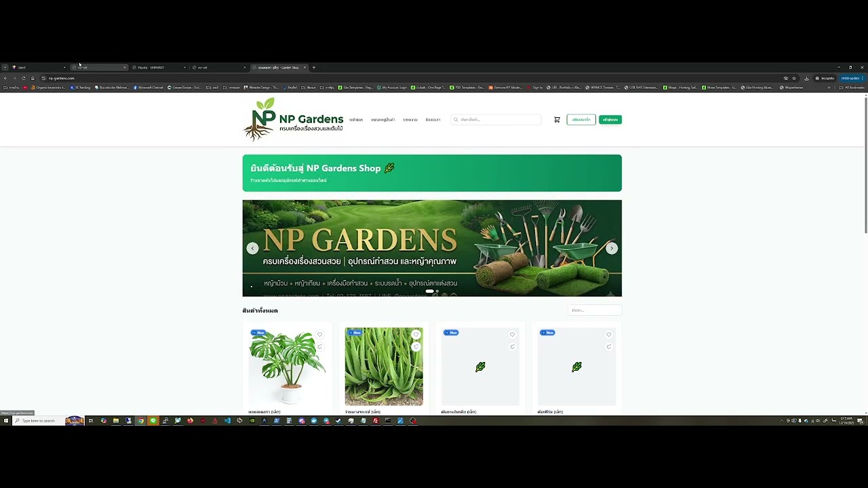Click product search input field in header
Image resolution: width=868 pixels, height=488 pixels.
[x=496, y=120]
